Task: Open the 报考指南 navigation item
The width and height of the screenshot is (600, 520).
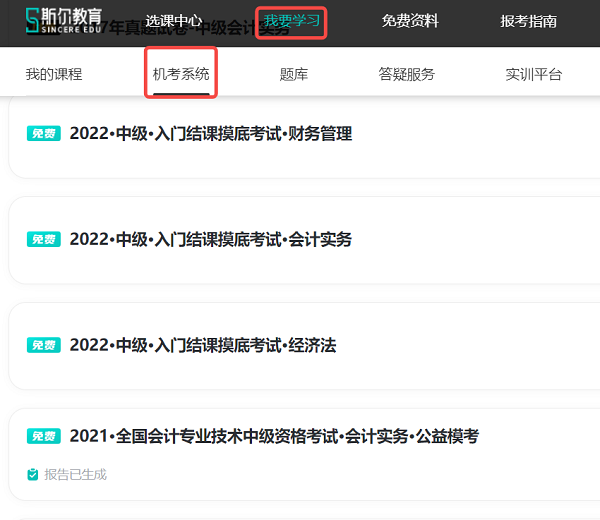Action: pyautogui.click(x=528, y=21)
